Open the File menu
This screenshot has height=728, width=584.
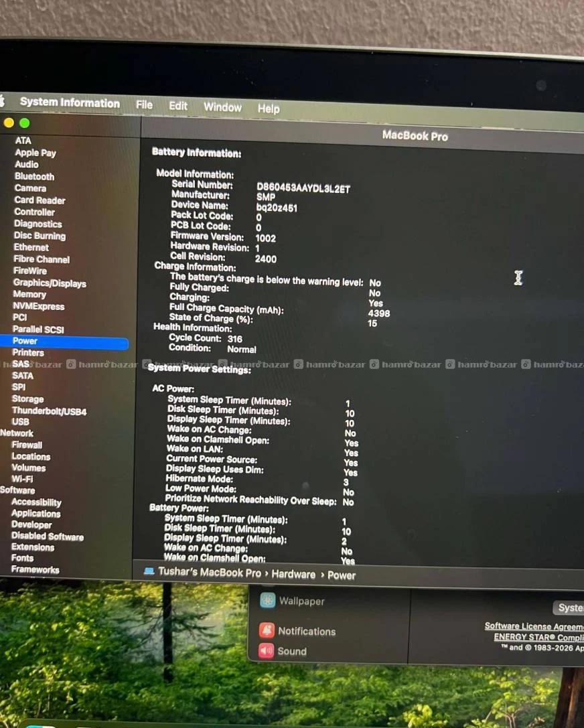(x=144, y=105)
